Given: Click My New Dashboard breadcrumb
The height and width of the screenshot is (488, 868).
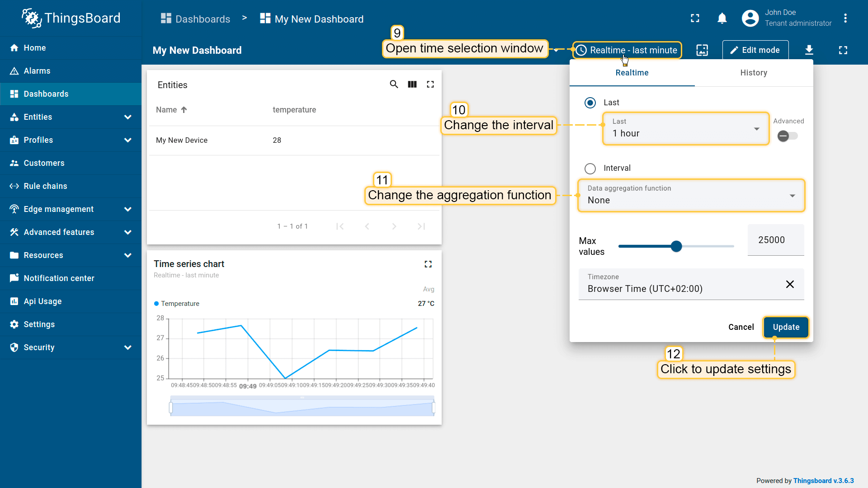Looking at the screenshot, I should 311,19.
